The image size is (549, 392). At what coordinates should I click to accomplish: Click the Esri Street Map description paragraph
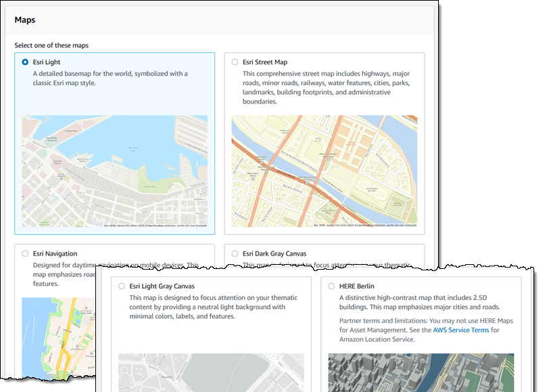(326, 87)
